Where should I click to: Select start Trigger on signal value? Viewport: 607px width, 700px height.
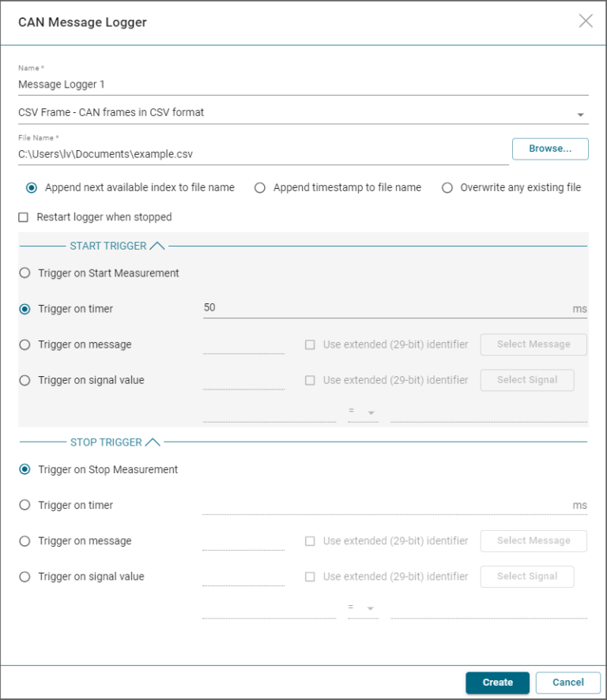25,380
